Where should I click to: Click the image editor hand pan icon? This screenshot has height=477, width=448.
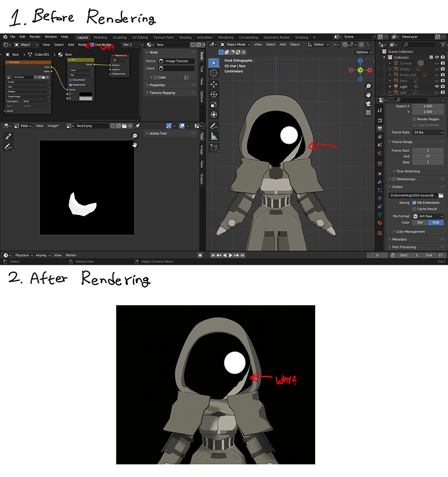(134, 145)
